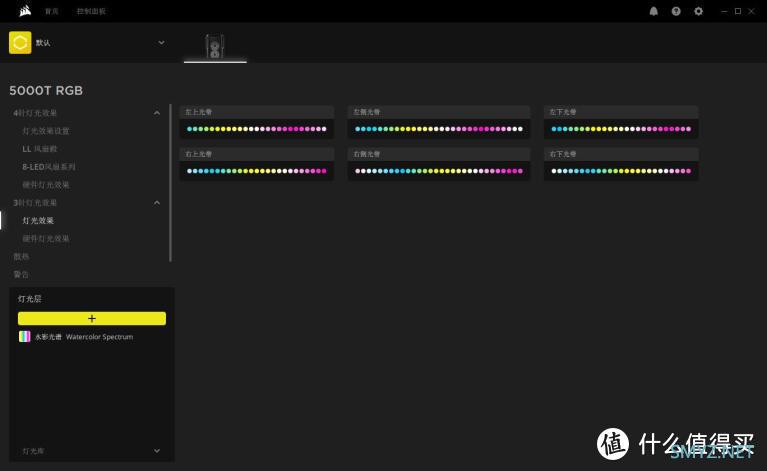Select the 4针灯光效果 section header
The image size is (767, 471).
tap(35, 113)
